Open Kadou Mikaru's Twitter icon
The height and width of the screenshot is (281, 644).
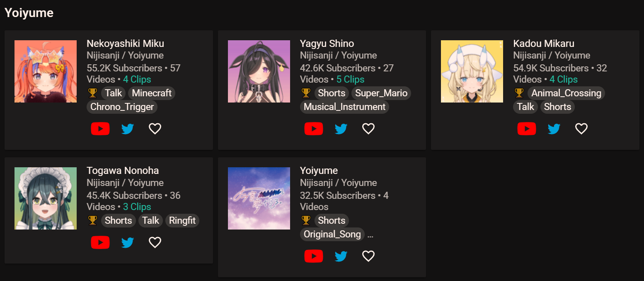click(554, 129)
